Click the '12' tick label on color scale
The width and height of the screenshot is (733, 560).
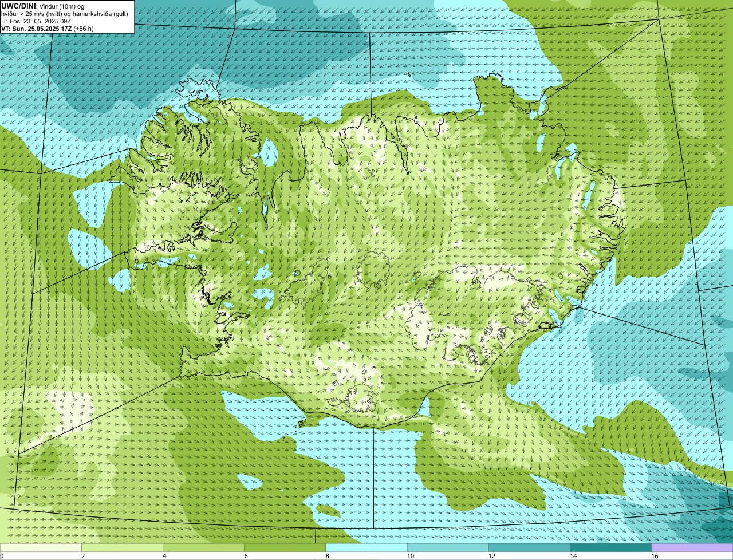492,556
